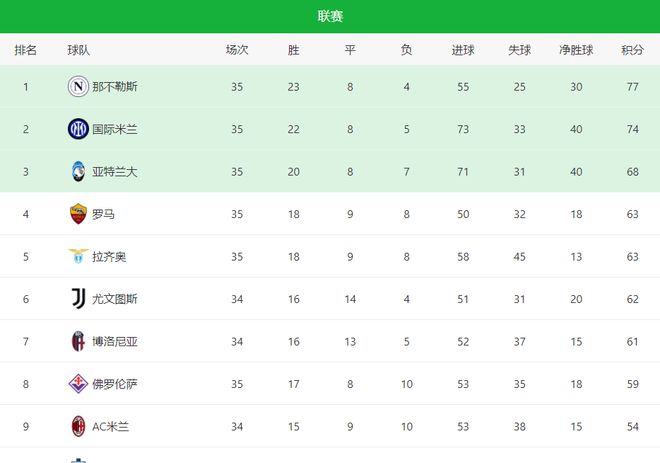Open the 国际米兰 team link
660x463 pixels.
click(x=114, y=129)
